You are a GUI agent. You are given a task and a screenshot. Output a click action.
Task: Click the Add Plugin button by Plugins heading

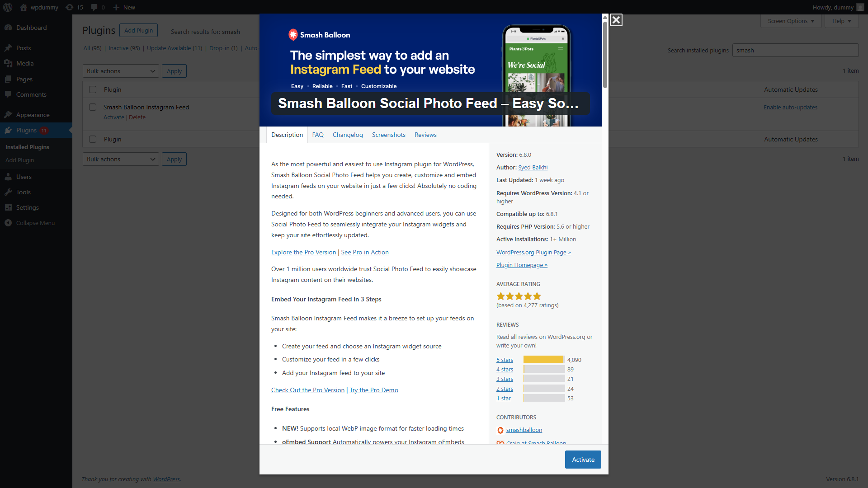tap(139, 30)
